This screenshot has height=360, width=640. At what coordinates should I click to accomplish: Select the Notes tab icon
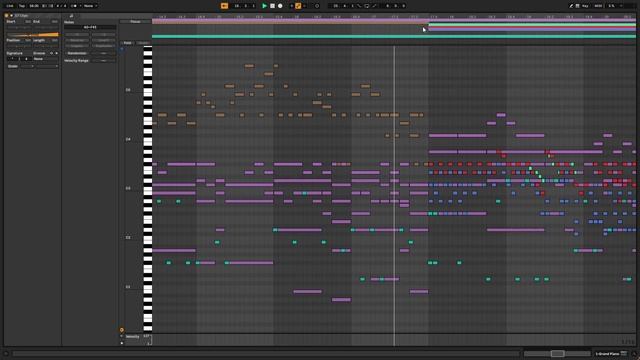pyautogui.click(x=71, y=16)
